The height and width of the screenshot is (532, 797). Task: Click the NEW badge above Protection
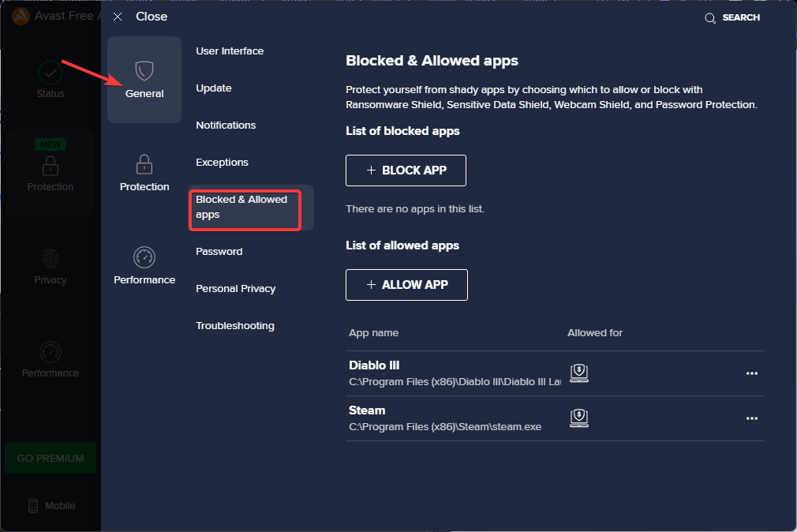click(51, 144)
